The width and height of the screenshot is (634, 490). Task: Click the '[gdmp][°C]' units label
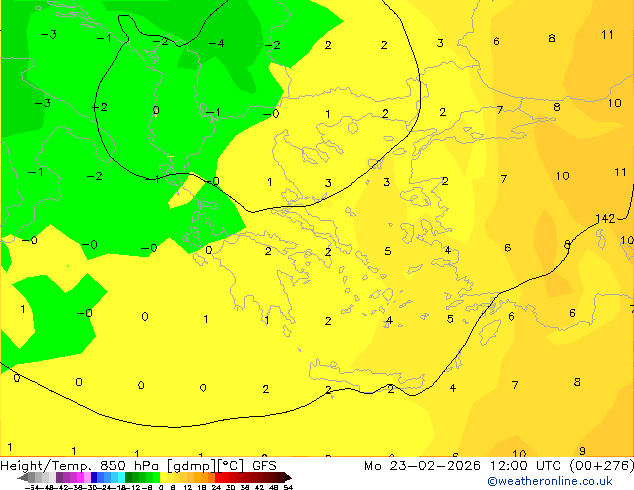pos(205,466)
